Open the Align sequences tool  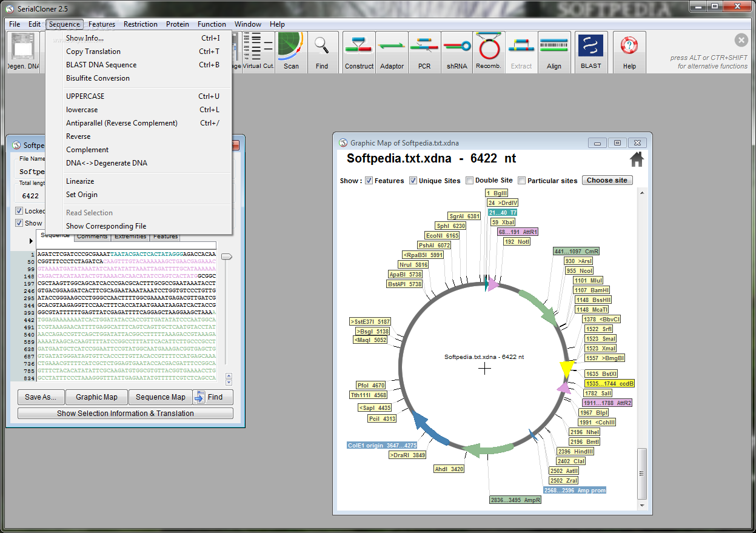coord(554,52)
